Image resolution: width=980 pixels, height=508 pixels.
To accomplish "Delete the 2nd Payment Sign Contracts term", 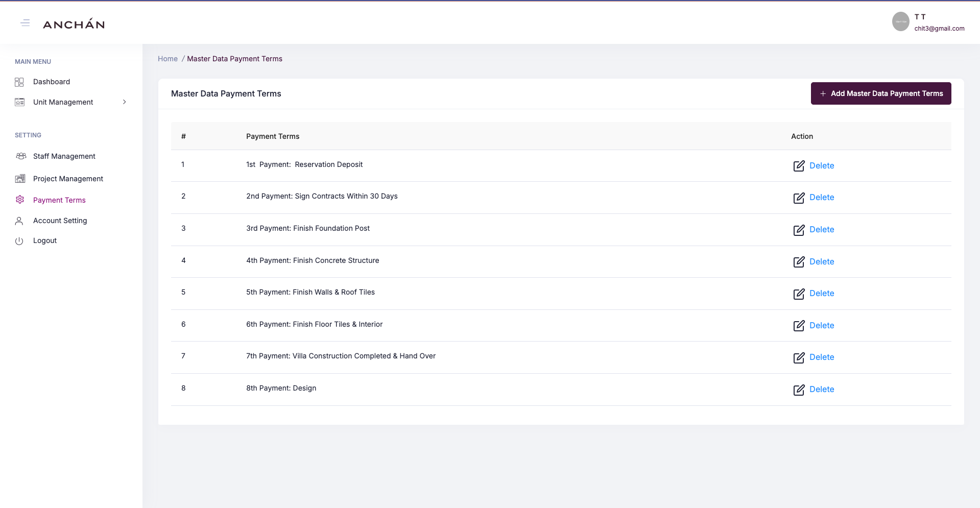I will point(822,197).
